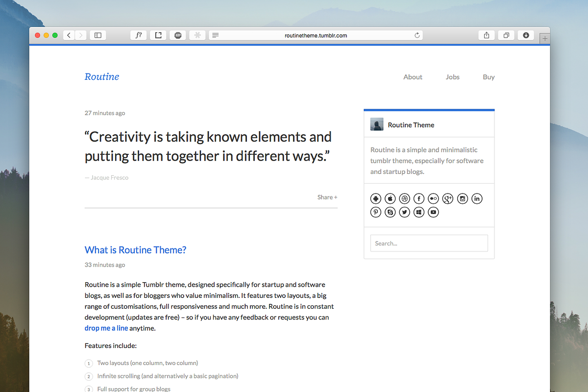Open the Google+ social icon link

[448, 198]
